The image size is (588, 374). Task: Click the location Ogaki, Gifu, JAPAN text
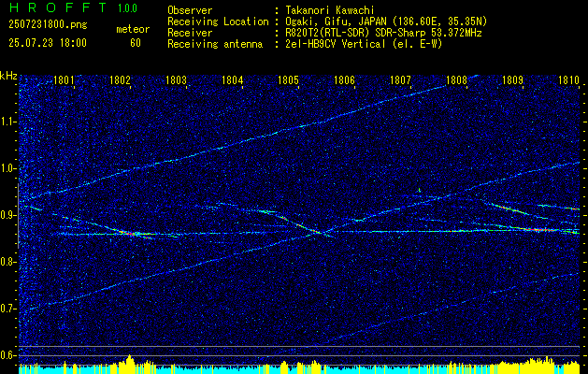[x=384, y=22]
